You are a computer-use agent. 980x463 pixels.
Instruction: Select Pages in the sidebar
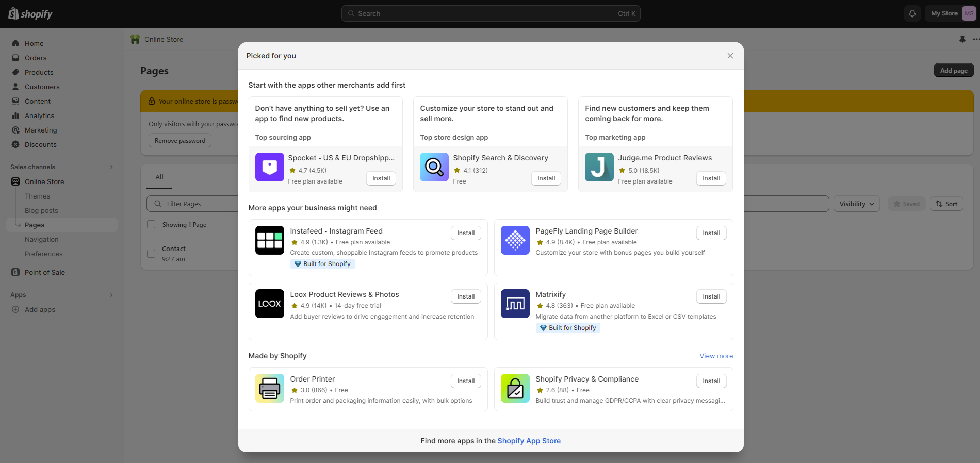click(x=62, y=225)
